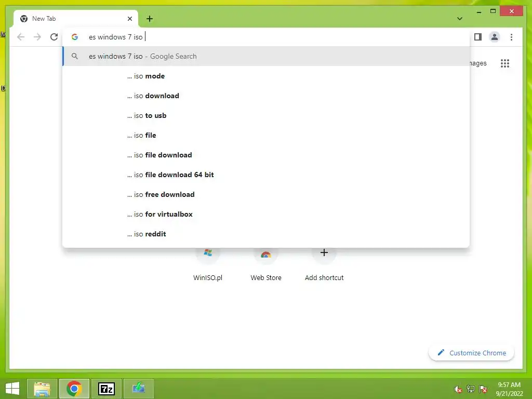Viewport: 532px width, 399px height.
Task: Select the 'iso file' suggestion
Action: (x=267, y=135)
